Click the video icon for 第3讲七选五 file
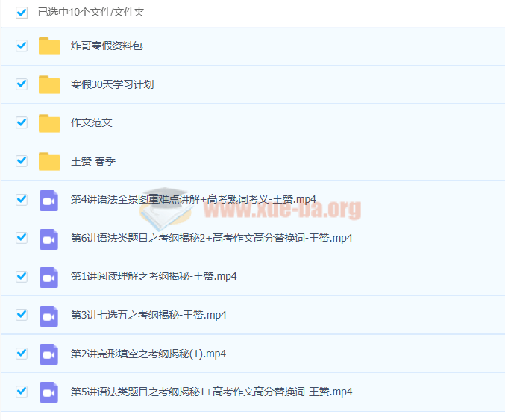The image size is (505, 420). pos(49,316)
